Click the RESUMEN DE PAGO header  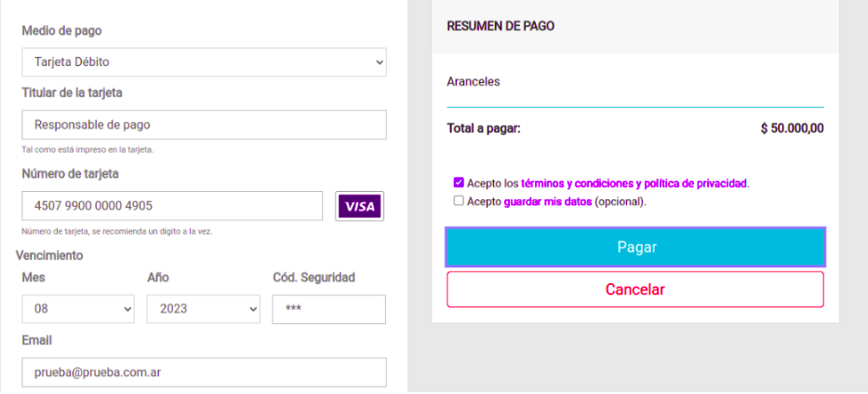point(501,25)
